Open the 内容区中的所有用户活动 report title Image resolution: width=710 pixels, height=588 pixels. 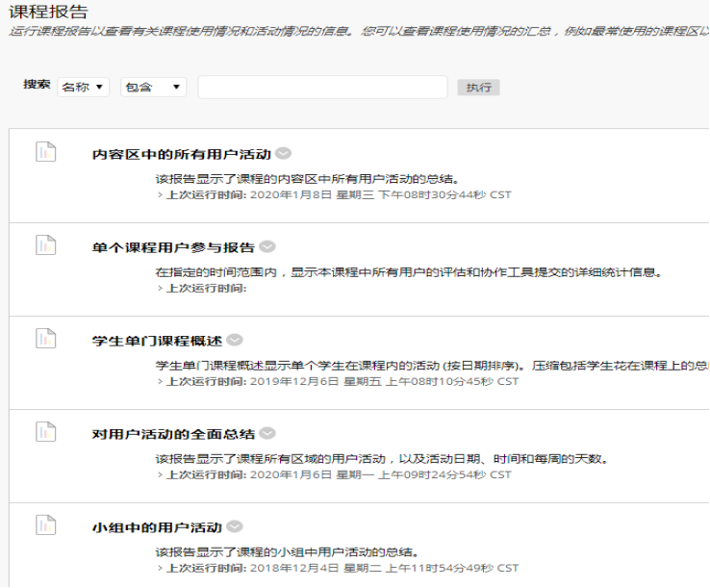(182, 154)
